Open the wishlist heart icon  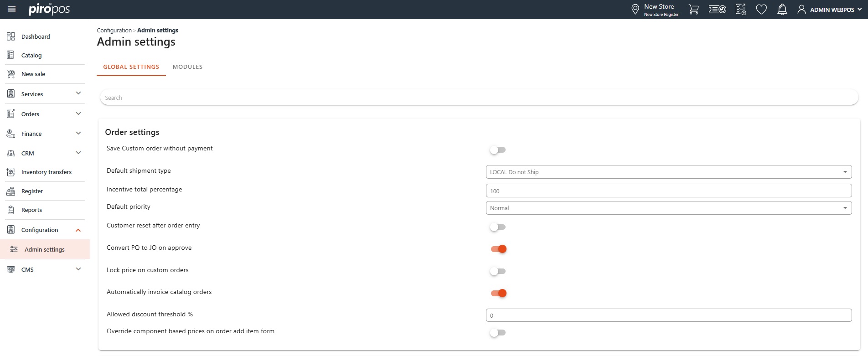761,10
